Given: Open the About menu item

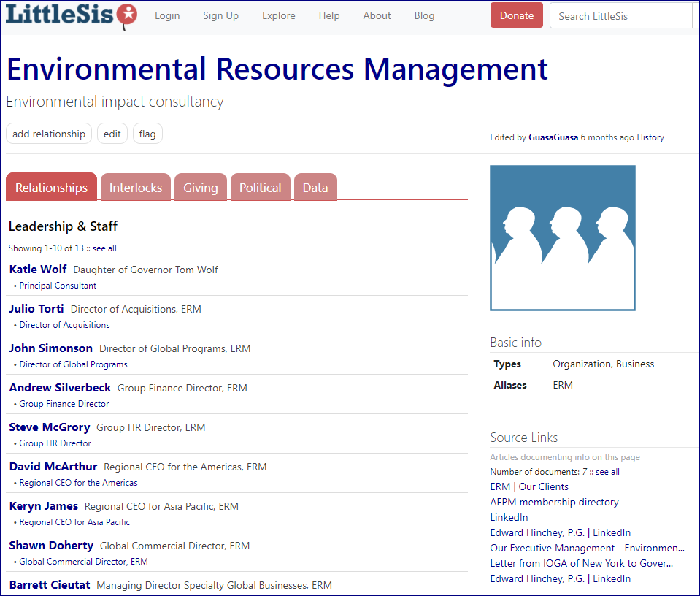Looking at the screenshot, I should (x=377, y=15).
